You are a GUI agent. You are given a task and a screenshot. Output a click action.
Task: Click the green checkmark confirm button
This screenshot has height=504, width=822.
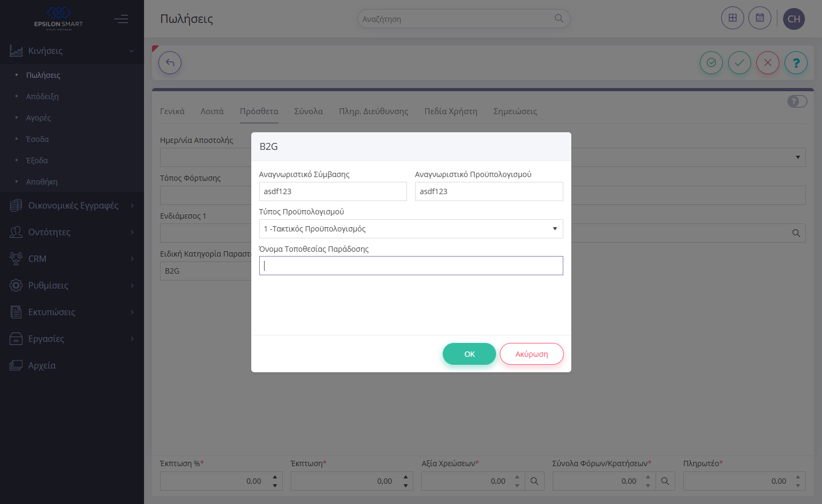pos(739,63)
